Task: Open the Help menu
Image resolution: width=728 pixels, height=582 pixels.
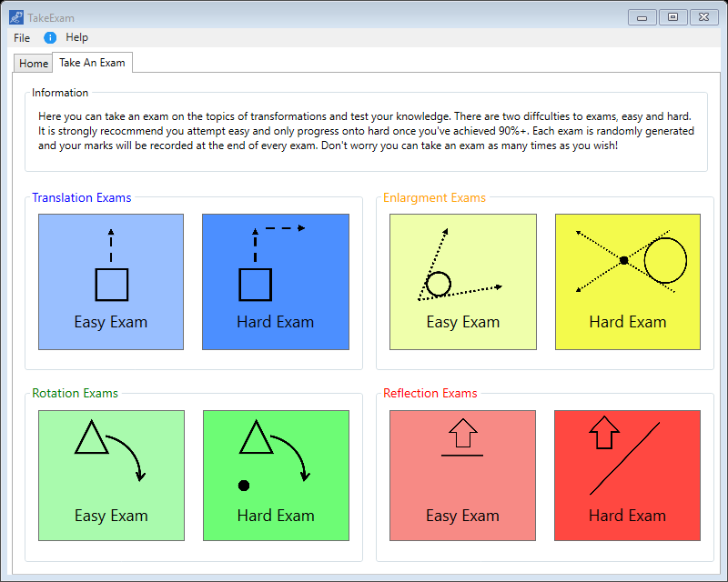Action: point(76,37)
